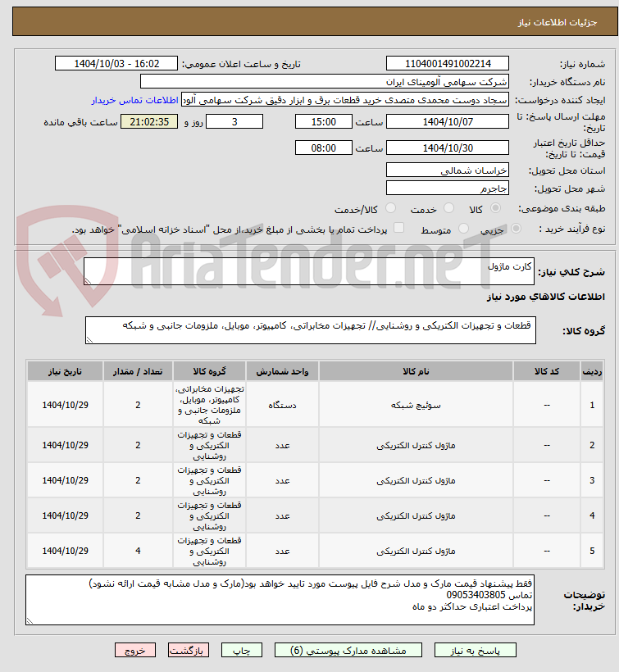Click the 'خروج' exit button

(x=135, y=650)
